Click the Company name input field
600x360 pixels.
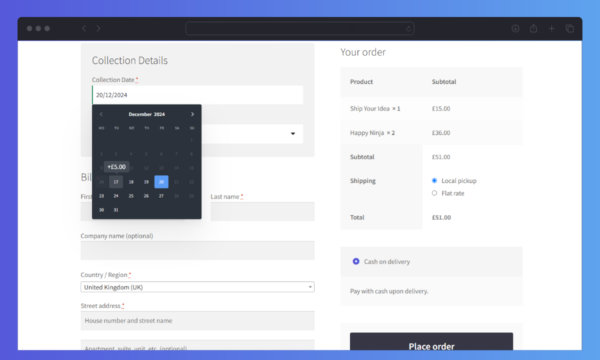tap(197, 250)
